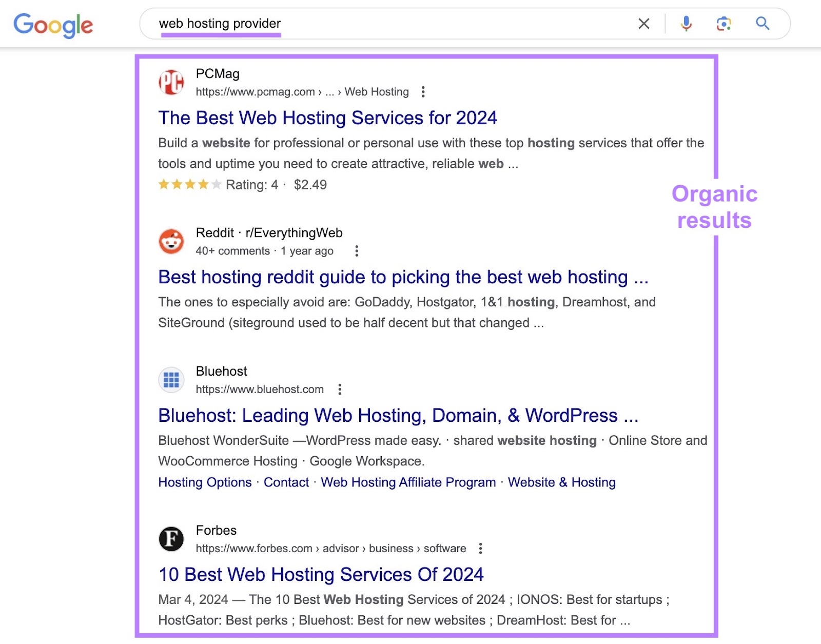Click the Google logo
This screenshot has height=644, width=821.
coord(53,24)
